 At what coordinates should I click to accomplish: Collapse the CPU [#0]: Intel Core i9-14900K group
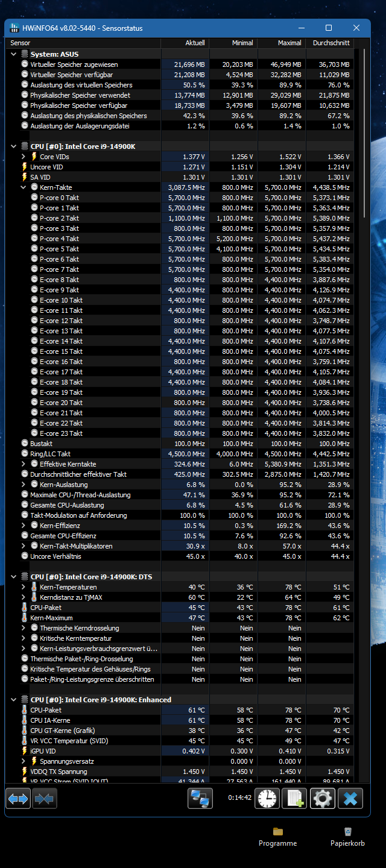point(14,146)
